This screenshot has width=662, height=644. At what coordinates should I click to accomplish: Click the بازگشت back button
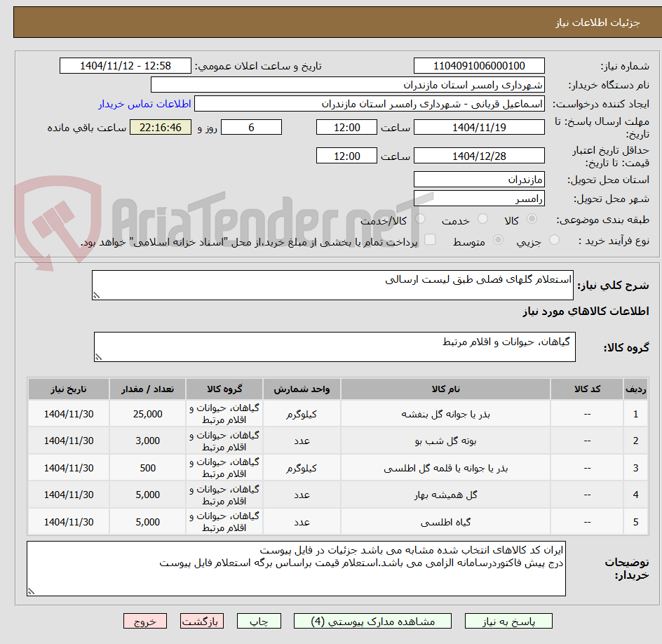point(202,621)
